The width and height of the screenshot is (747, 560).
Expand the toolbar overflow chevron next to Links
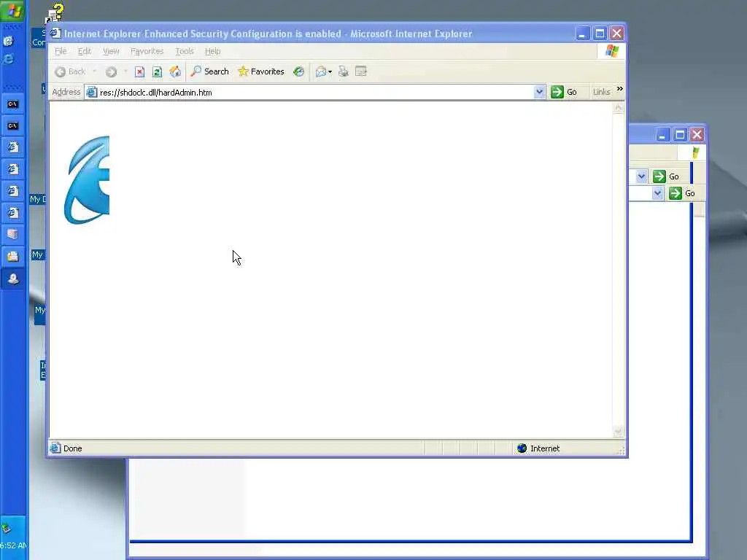(x=620, y=88)
